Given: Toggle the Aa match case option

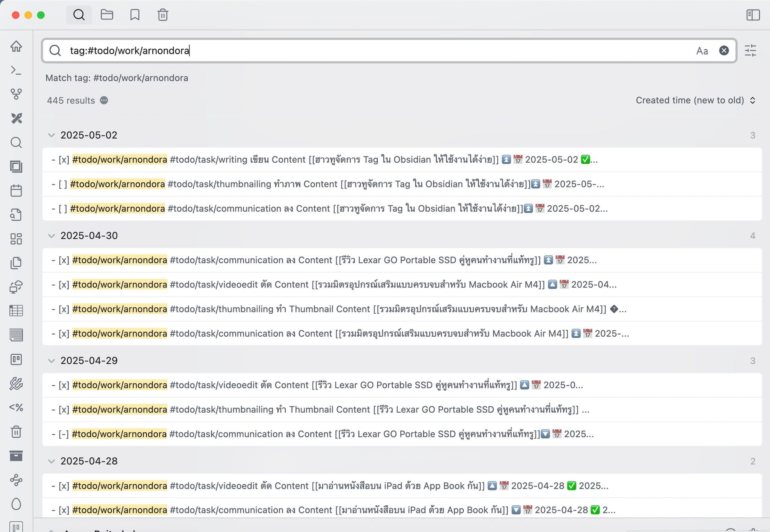Looking at the screenshot, I should (x=702, y=51).
